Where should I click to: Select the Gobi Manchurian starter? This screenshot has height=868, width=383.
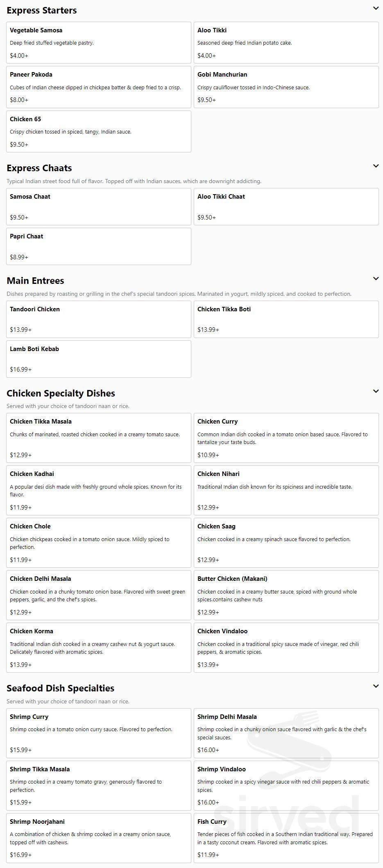(x=286, y=86)
